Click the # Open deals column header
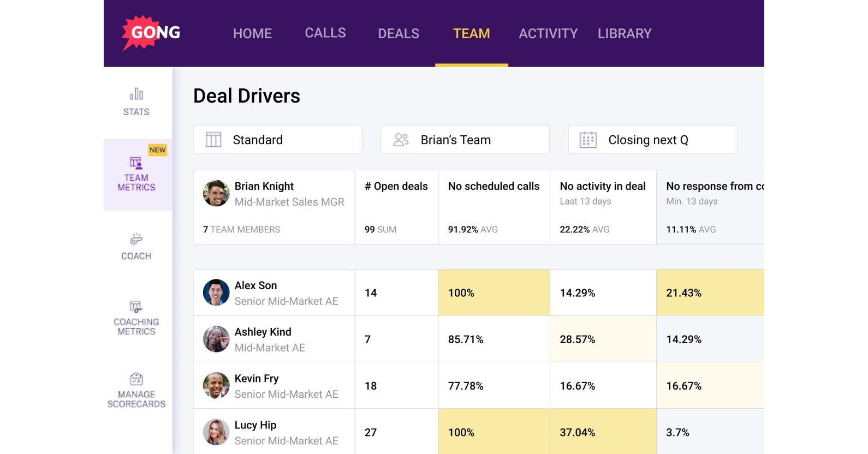 point(396,186)
